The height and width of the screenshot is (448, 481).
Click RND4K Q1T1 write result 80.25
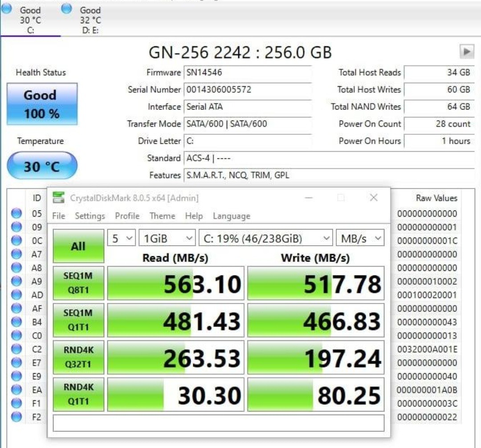pyautogui.click(x=316, y=394)
